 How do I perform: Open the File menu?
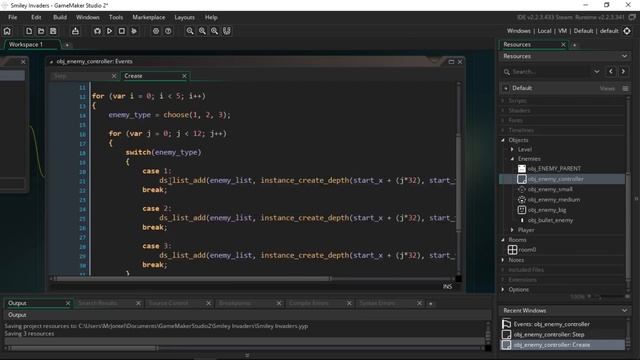coord(13,17)
